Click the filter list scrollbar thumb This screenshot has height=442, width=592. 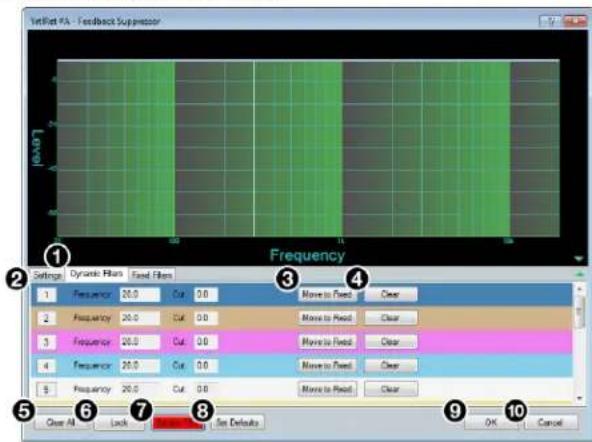pyautogui.click(x=580, y=312)
